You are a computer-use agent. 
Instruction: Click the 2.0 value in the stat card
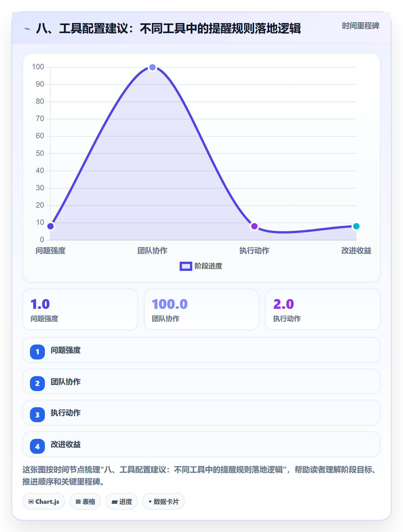[284, 304]
